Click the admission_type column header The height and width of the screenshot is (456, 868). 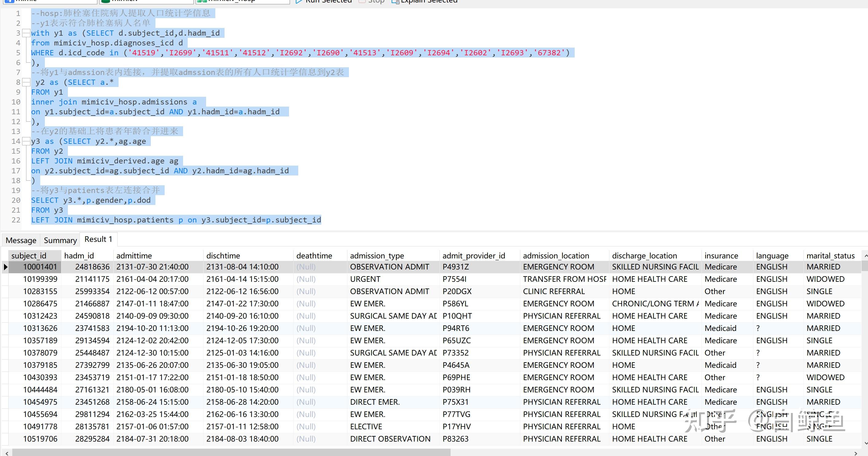pyautogui.click(x=377, y=256)
